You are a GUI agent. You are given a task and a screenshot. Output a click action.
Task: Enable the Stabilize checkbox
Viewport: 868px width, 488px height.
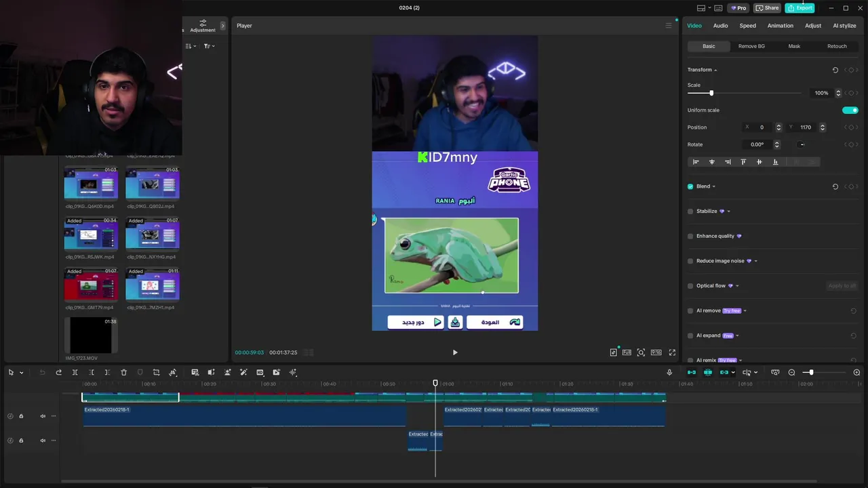690,211
